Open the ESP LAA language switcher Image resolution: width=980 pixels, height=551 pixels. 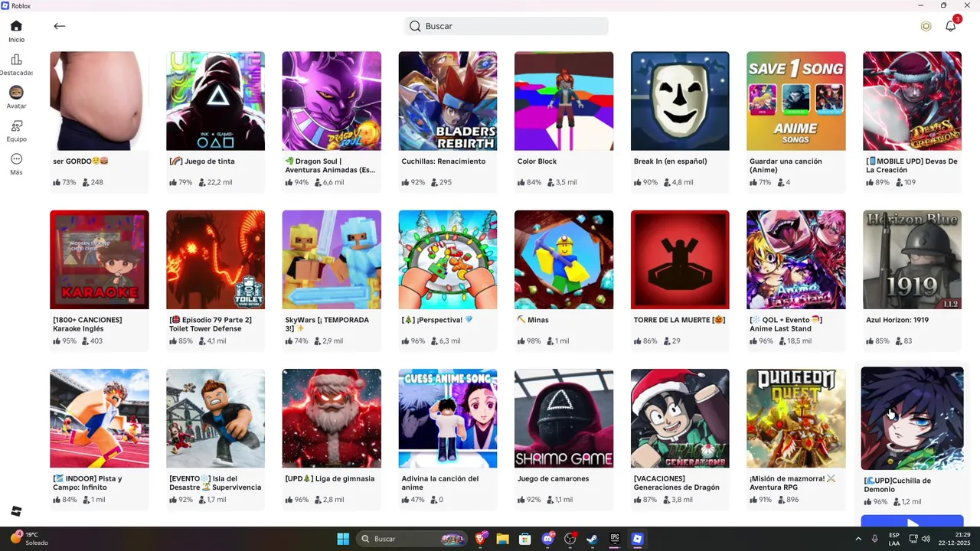click(894, 539)
